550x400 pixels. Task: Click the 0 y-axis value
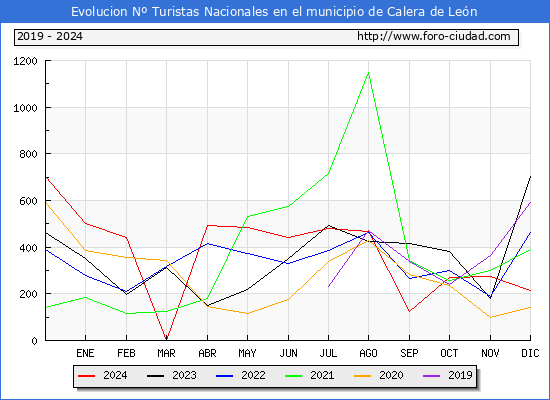[34, 341]
